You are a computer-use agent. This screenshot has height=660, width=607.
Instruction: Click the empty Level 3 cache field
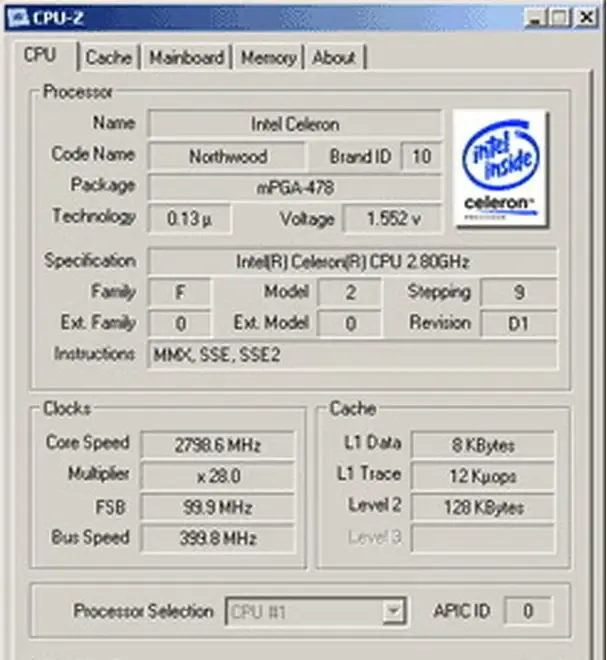tap(483, 538)
